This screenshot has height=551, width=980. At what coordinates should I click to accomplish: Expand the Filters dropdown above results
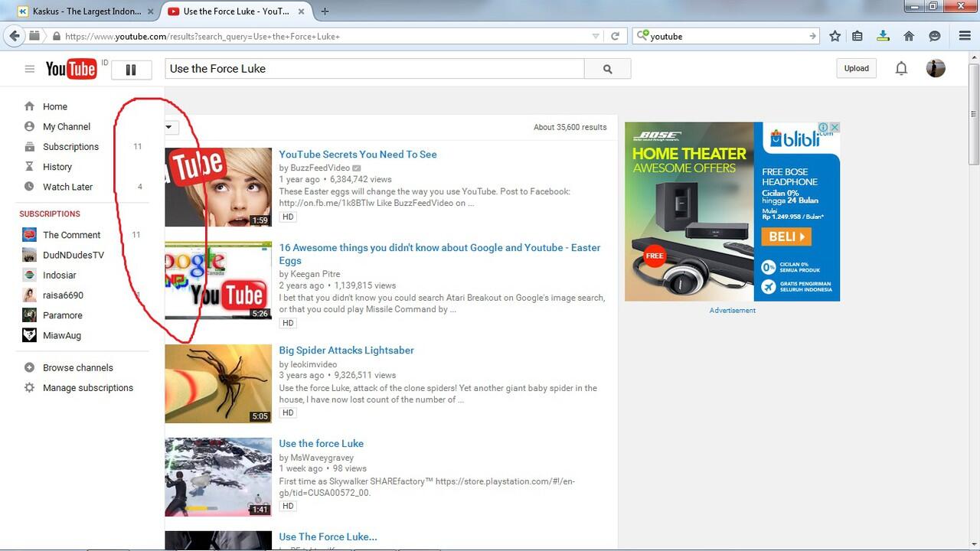pyautogui.click(x=171, y=128)
